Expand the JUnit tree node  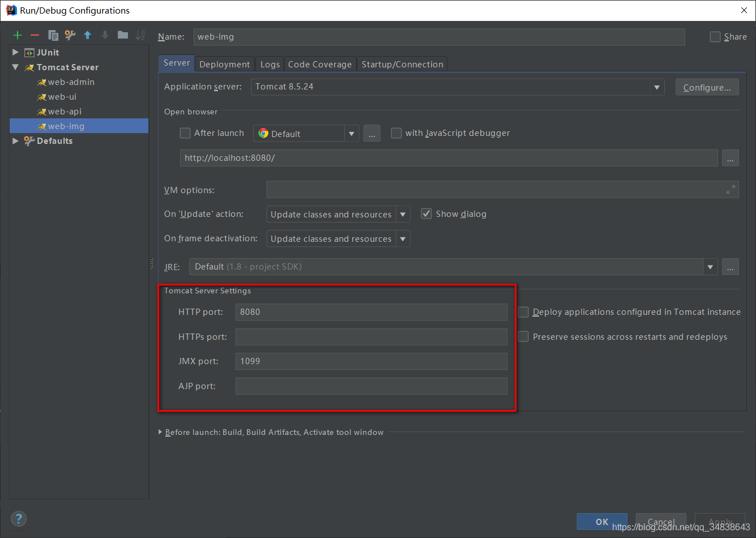15,53
